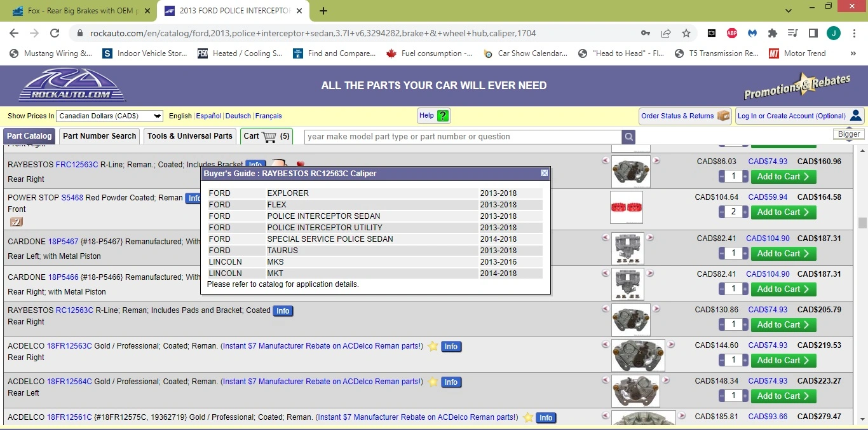The width and height of the screenshot is (868, 430).
Task: Expand the Chrome tab search chevron
Action: click(x=789, y=10)
